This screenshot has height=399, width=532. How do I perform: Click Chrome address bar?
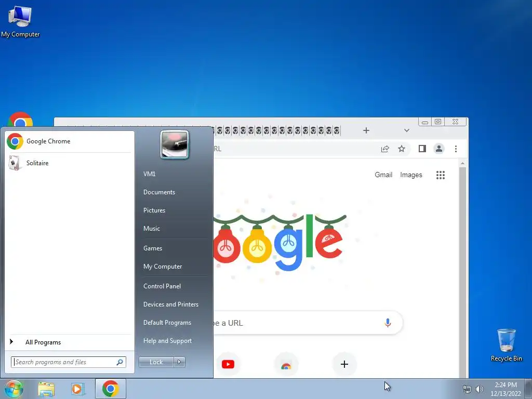pyautogui.click(x=294, y=149)
